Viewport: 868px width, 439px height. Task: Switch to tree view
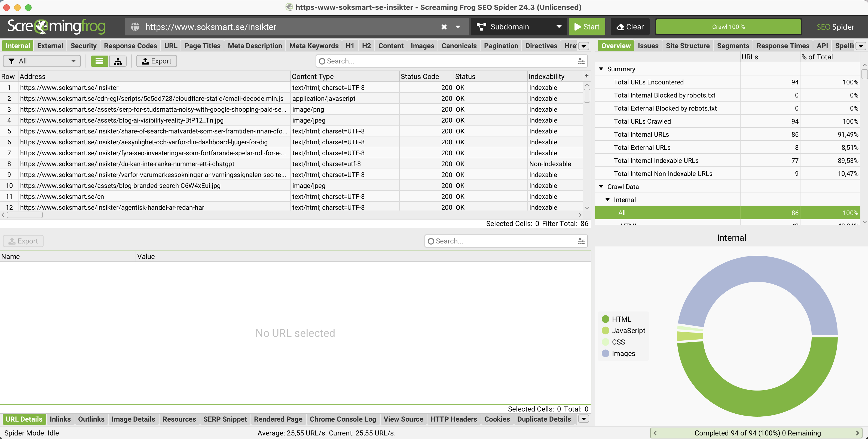[118, 61]
